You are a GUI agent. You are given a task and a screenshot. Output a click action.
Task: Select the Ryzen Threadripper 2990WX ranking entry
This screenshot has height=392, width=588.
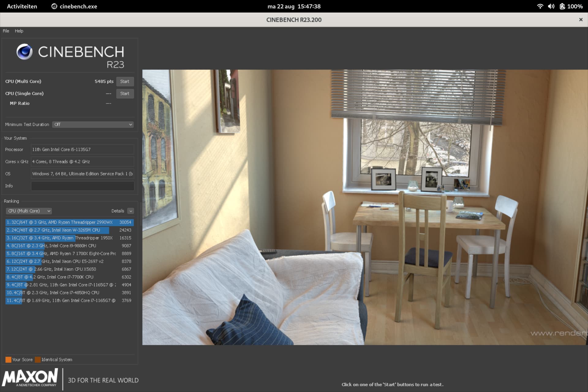coord(70,222)
